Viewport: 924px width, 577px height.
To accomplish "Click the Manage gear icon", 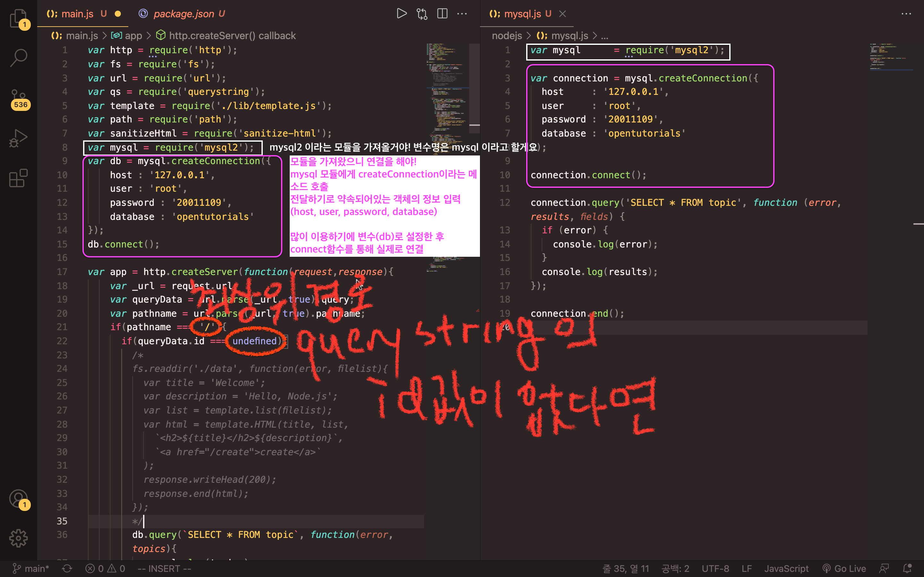I will (x=18, y=538).
